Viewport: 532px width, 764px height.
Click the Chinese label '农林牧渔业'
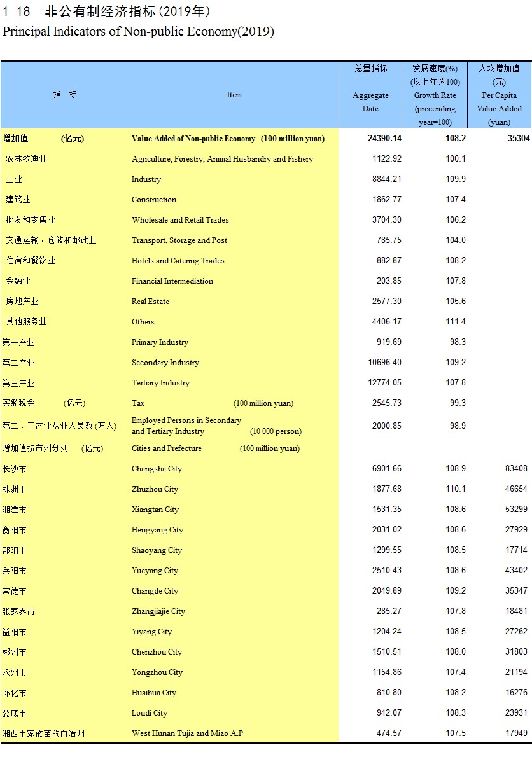coord(26,159)
